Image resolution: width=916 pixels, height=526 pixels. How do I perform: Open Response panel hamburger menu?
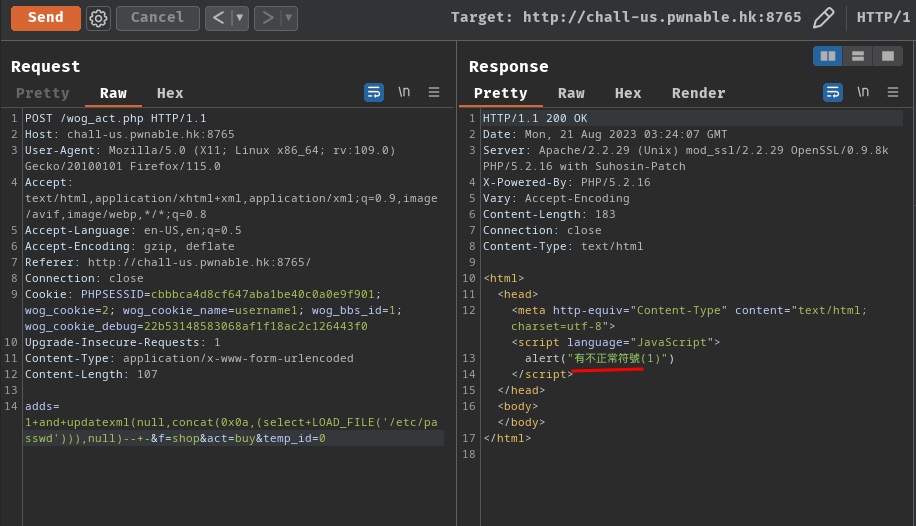tap(893, 92)
